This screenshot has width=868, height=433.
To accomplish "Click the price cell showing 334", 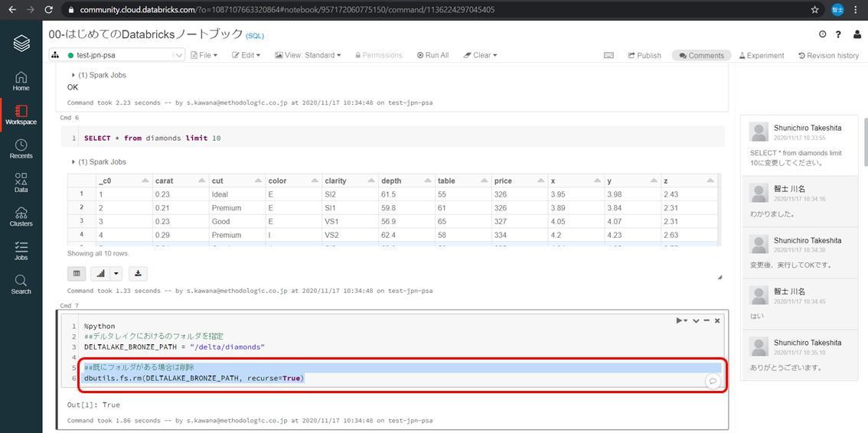I will [519, 234].
